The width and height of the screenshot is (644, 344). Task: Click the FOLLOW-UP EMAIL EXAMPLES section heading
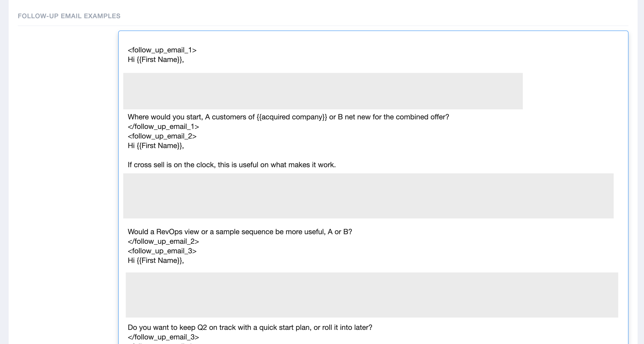pos(69,16)
